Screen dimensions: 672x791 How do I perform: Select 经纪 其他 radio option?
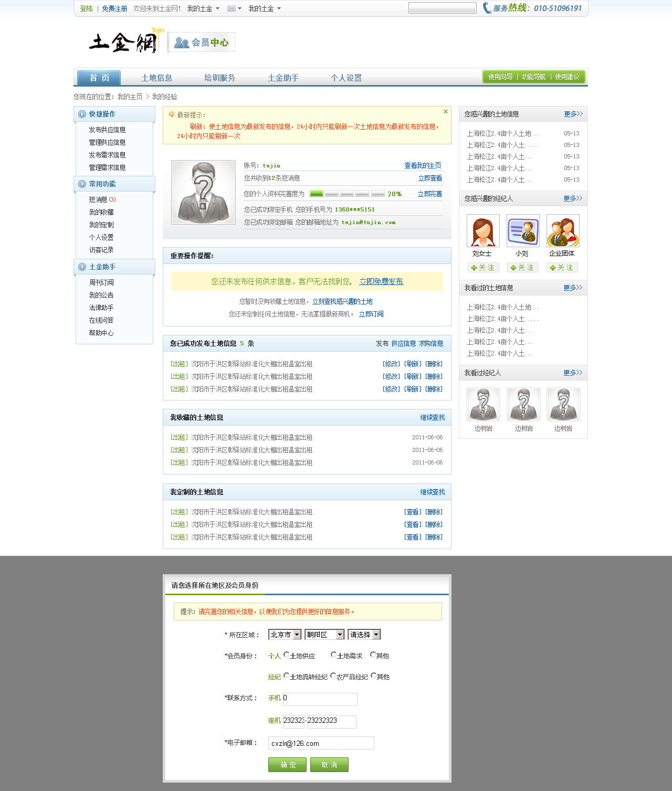coord(373,676)
